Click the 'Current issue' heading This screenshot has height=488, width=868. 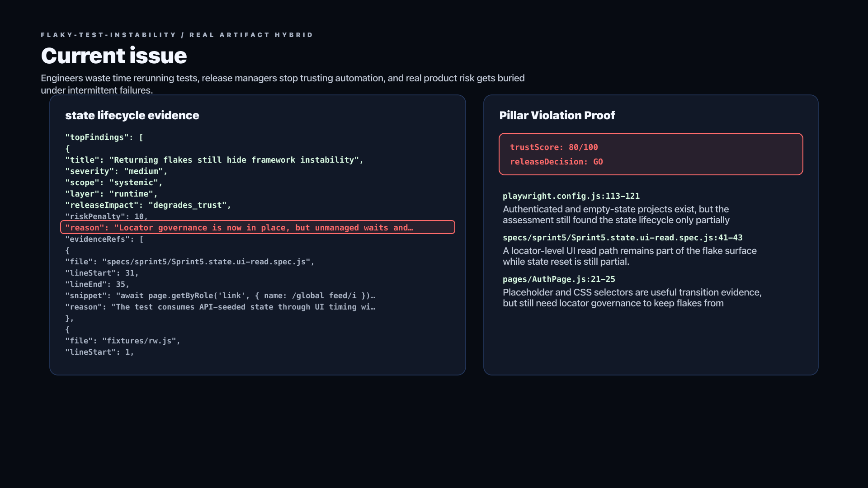pos(114,56)
